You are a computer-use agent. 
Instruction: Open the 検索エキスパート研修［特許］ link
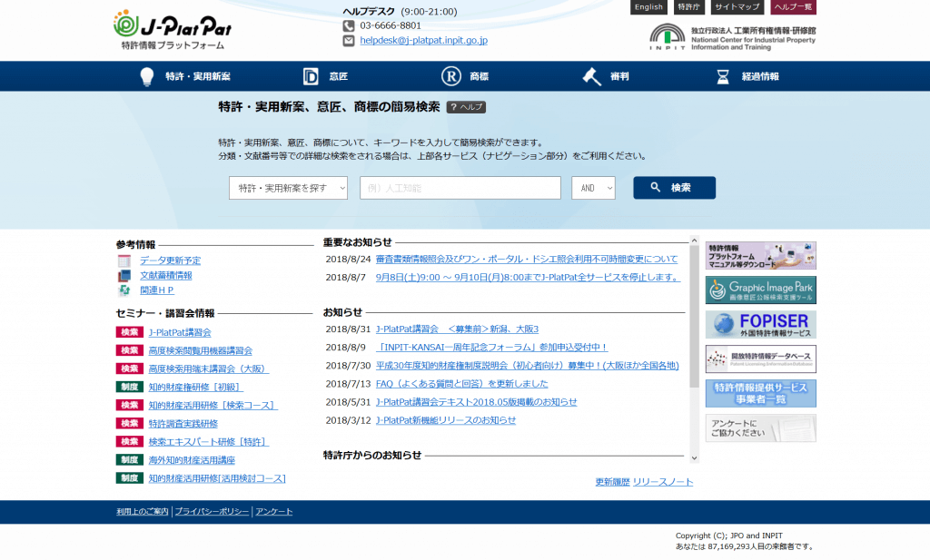(x=209, y=442)
